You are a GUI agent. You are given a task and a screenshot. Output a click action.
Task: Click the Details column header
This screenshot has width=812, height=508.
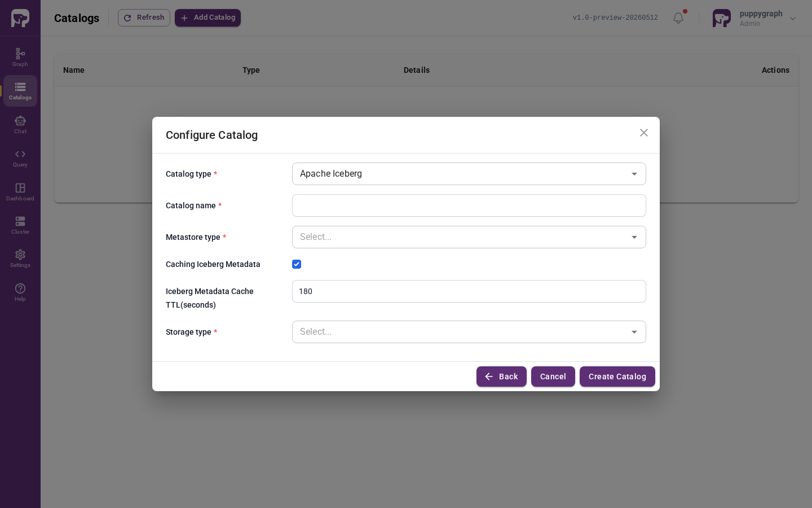[417, 70]
